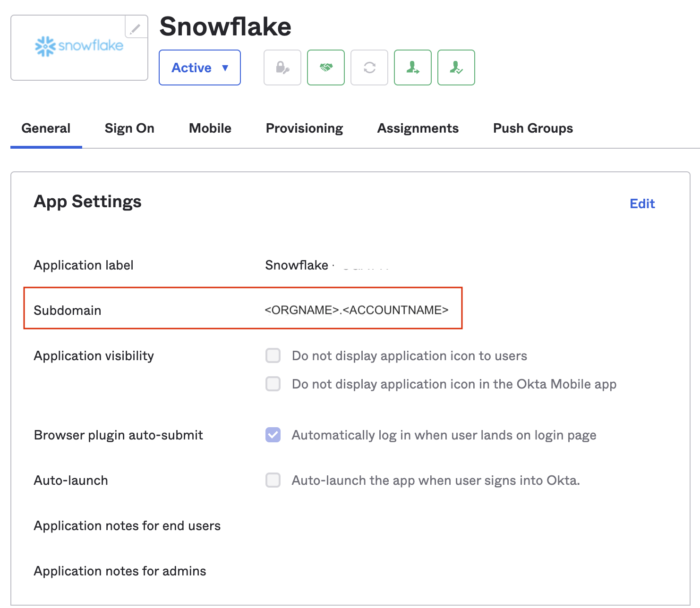Enable hiding application icon from users
This screenshot has height=608, width=700.
(x=273, y=355)
